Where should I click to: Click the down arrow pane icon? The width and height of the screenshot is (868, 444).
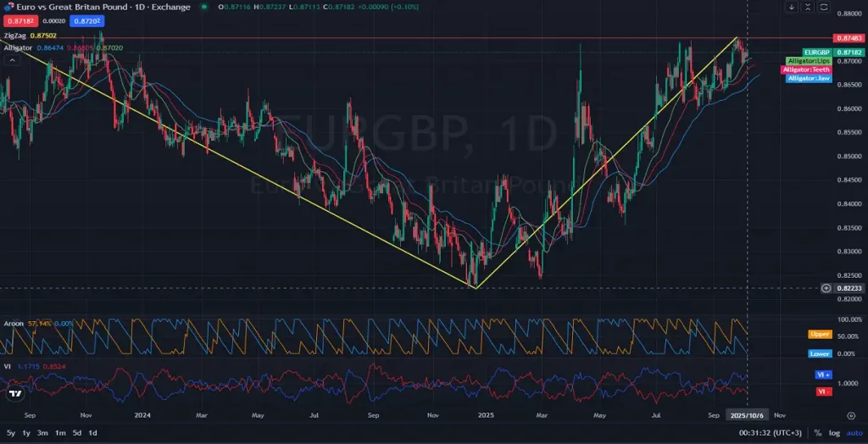[792, 7]
